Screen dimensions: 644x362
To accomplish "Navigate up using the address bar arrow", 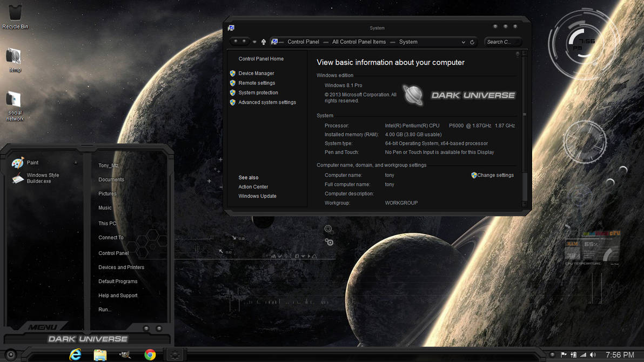I will click(263, 42).
